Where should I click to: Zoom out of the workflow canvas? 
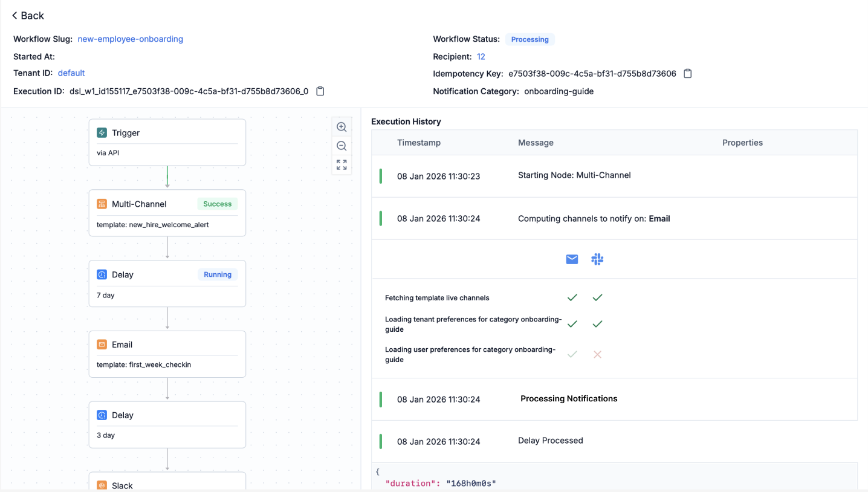(342, 146)
